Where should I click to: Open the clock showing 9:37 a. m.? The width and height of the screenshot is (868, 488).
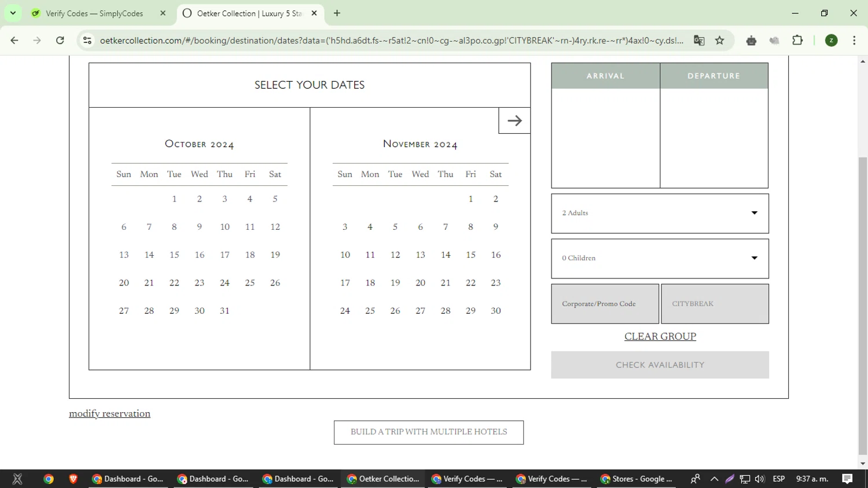coord(812,479)
